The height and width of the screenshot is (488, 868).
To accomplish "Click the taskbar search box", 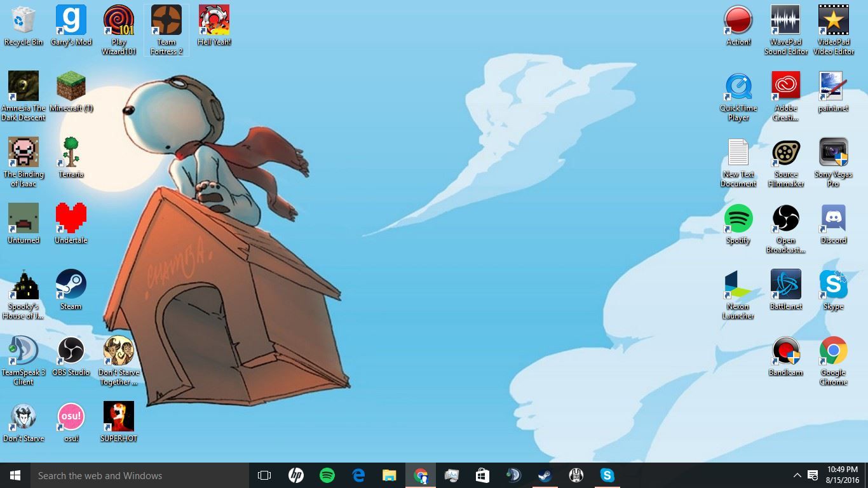I will click(140, 475).
